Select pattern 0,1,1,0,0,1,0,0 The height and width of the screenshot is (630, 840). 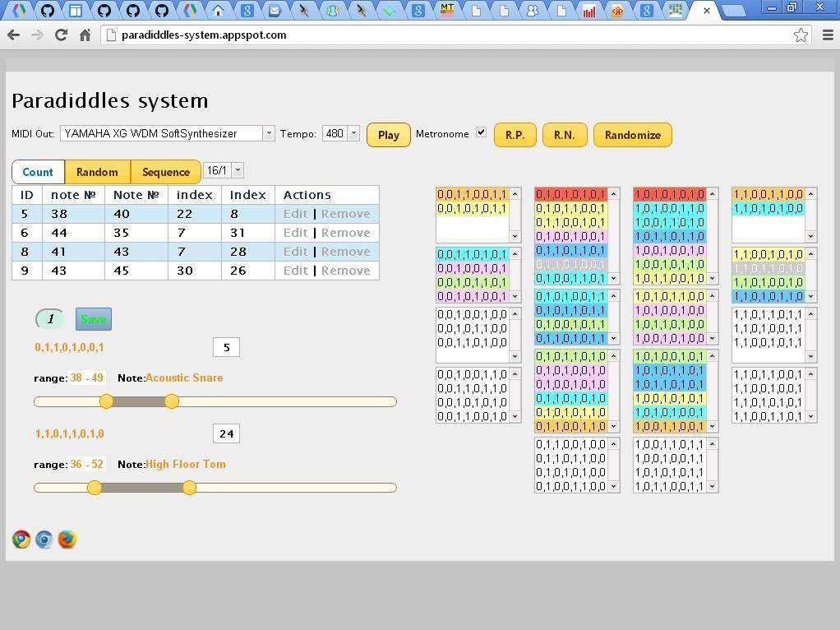tap(571, 444)
